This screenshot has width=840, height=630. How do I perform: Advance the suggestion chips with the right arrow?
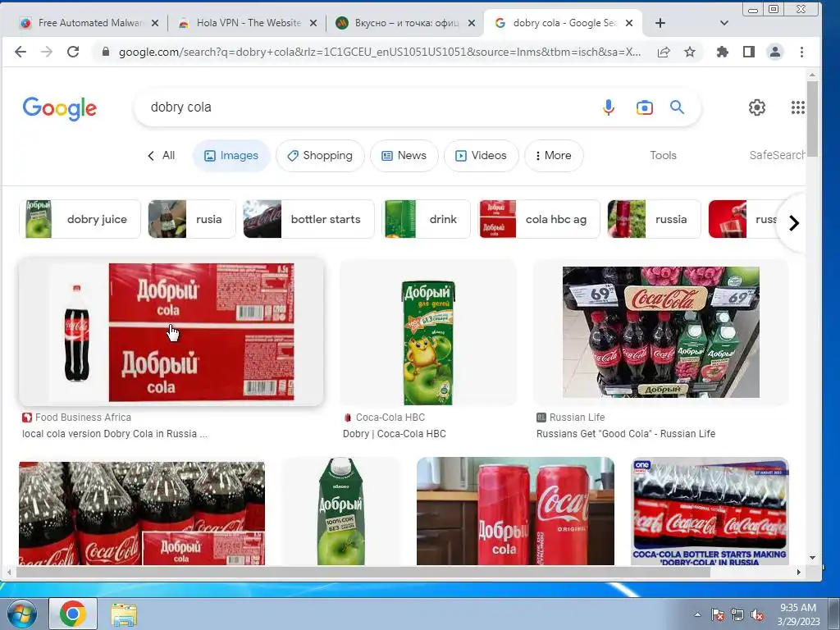click(793, 222)
